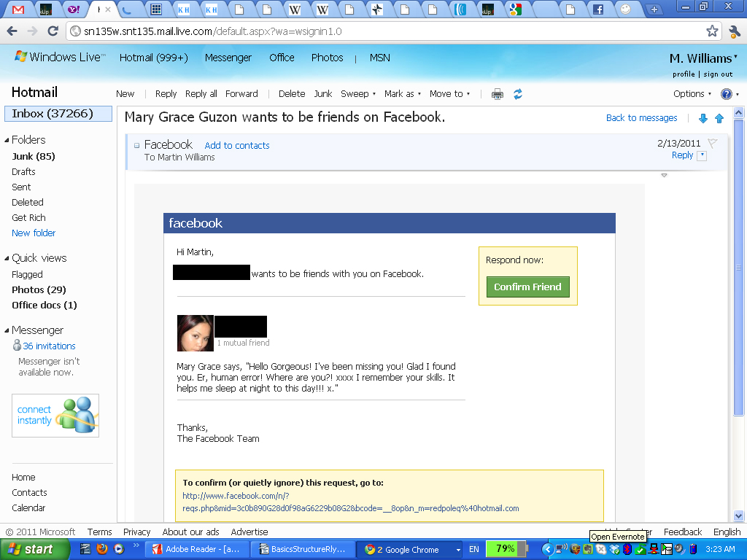Open 36 invitations in Messenger
The height and width of the screenshot is (560, 747).
(x=49, y=346)
